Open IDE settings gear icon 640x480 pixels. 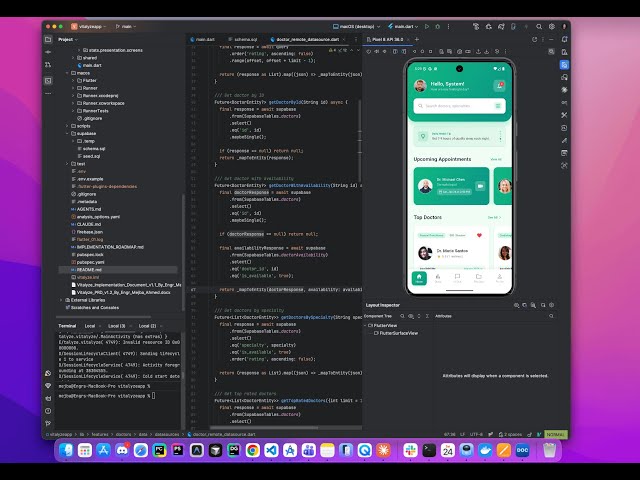tap(552, 27)
